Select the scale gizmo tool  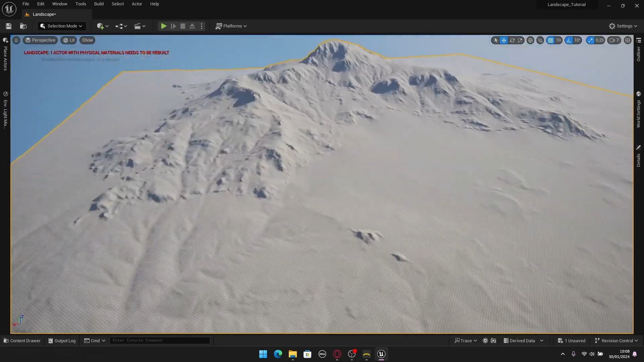click(520, 40)
